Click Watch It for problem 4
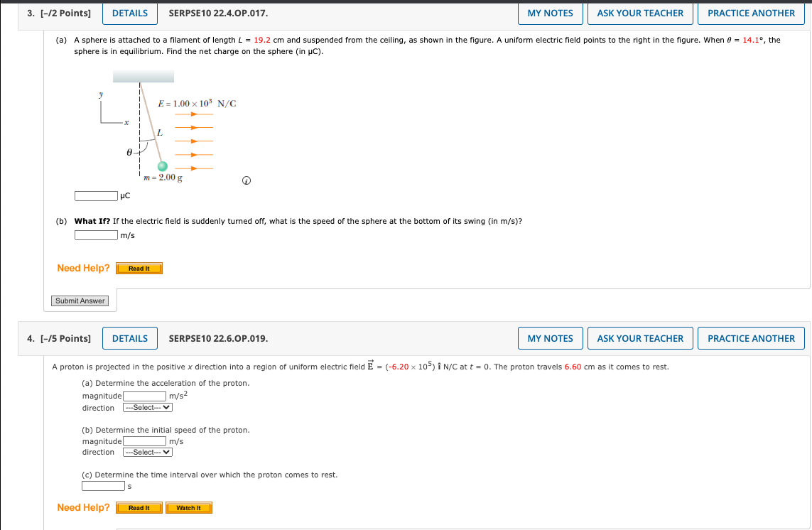 189,507
